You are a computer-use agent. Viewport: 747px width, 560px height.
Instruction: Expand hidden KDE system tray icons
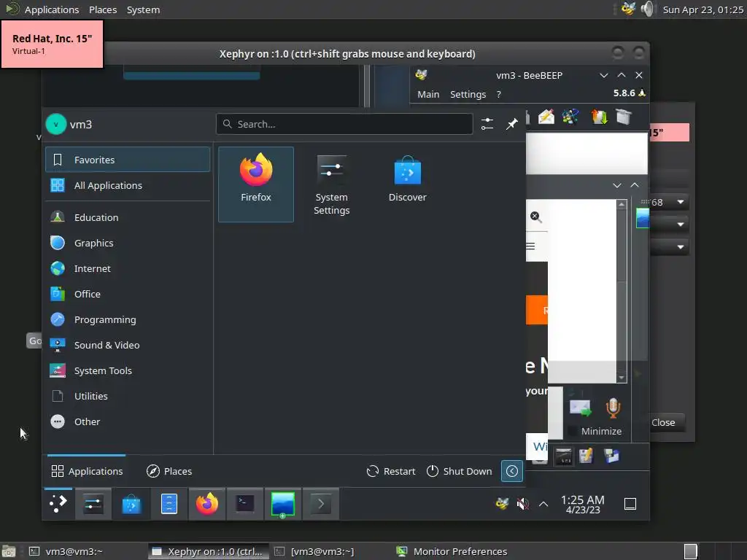click(x=543, y=503)
